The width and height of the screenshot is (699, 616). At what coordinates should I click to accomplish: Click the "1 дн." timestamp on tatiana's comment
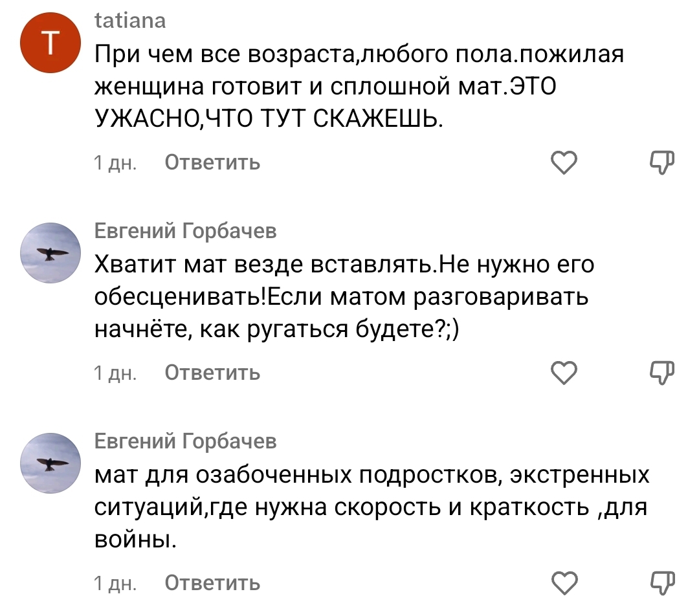(115, 163)
